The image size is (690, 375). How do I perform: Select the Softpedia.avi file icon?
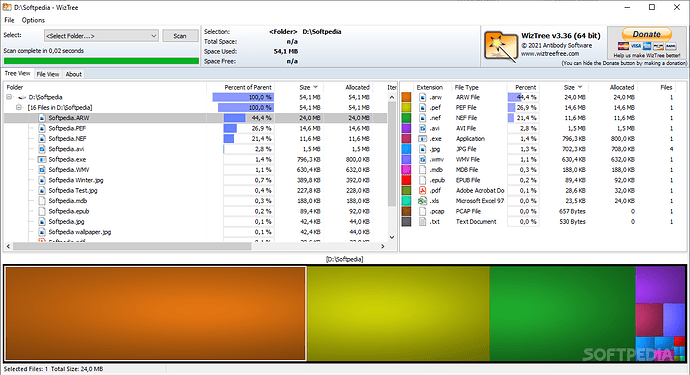click(x=42, y=149)
